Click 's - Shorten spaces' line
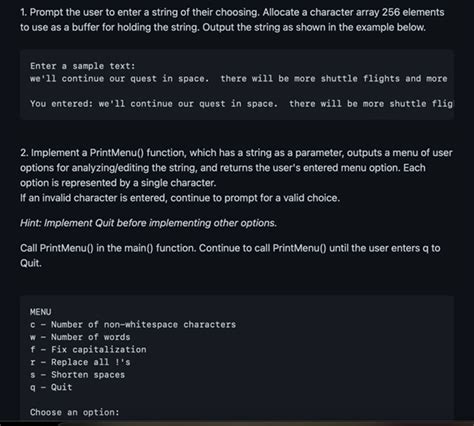This screenshot has height=426, width=474. (77, 375)
